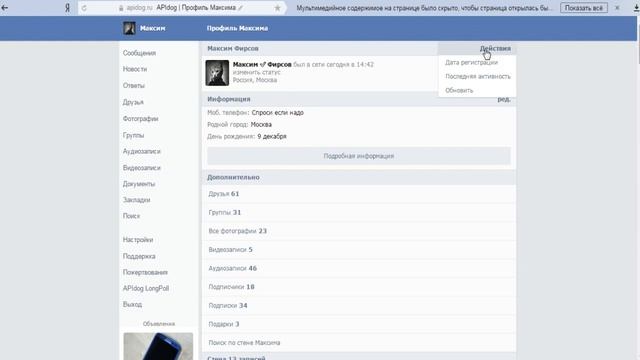Open Сообщения in sidebar
Image resolution: width=640 pixels, height=360 pixels.
139,53
